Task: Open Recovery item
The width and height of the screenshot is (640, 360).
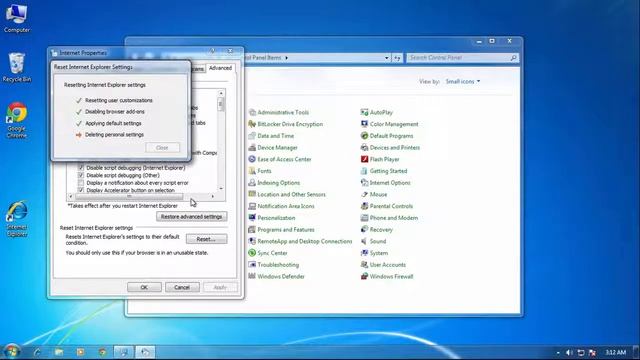Action: [377, 230]
